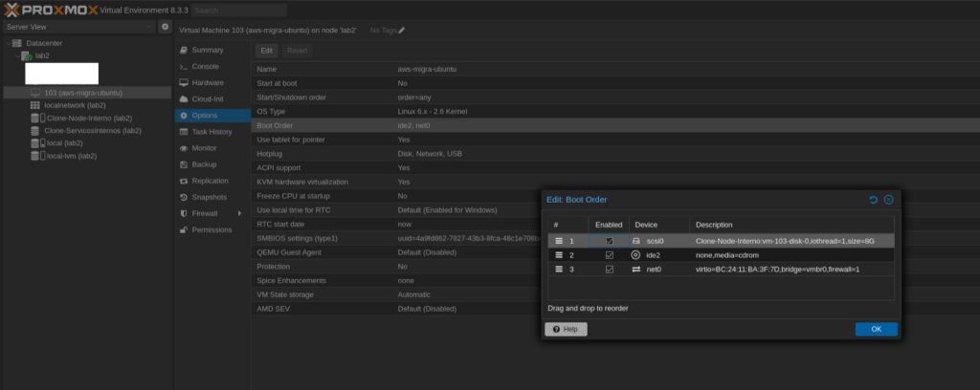
Task: Collapse the Datacenter tree node
Action: (x=8, y=43)
